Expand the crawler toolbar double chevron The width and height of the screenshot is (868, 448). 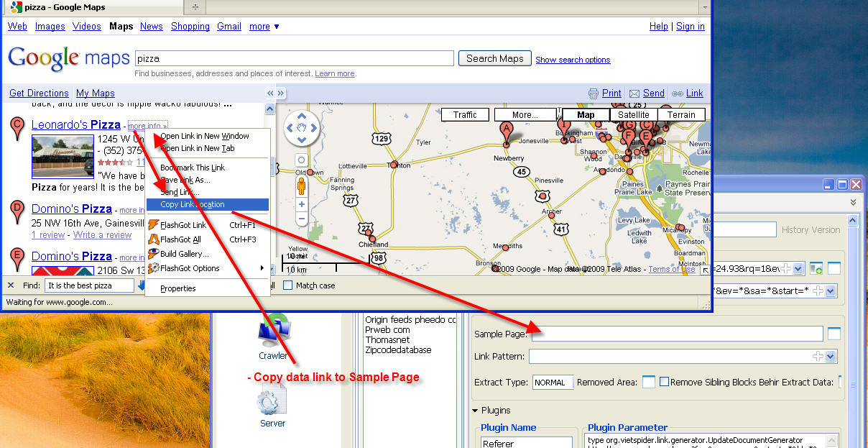[x=854, y=203]
